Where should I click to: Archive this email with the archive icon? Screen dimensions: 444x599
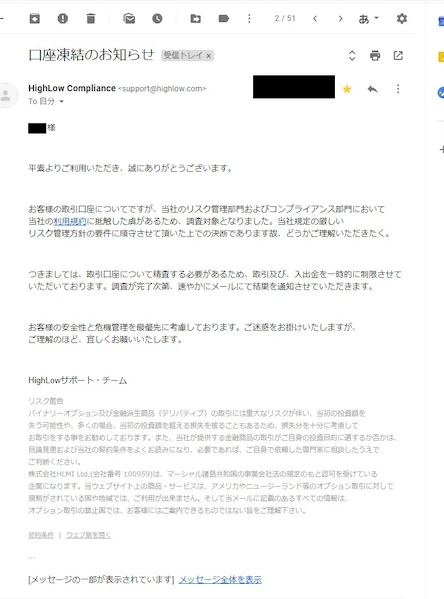pos(35,18)
